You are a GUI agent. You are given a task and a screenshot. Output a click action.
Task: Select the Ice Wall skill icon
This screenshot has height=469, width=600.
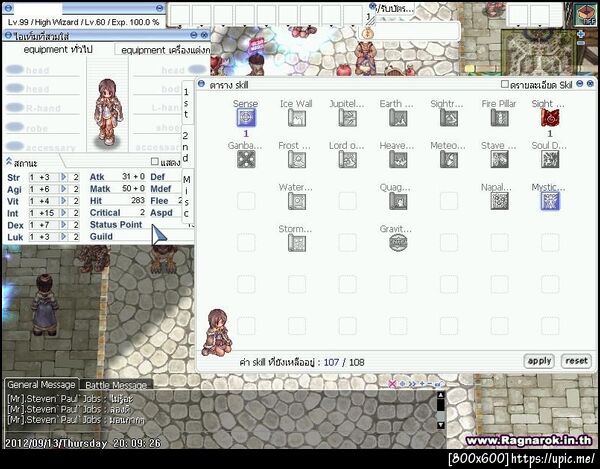[x=297, y=117]
